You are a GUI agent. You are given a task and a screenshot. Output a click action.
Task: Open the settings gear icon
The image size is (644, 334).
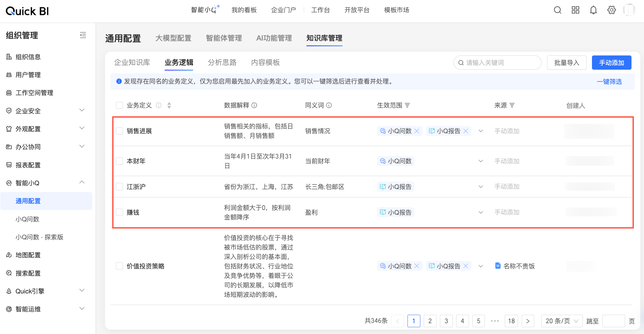point(612,10)
